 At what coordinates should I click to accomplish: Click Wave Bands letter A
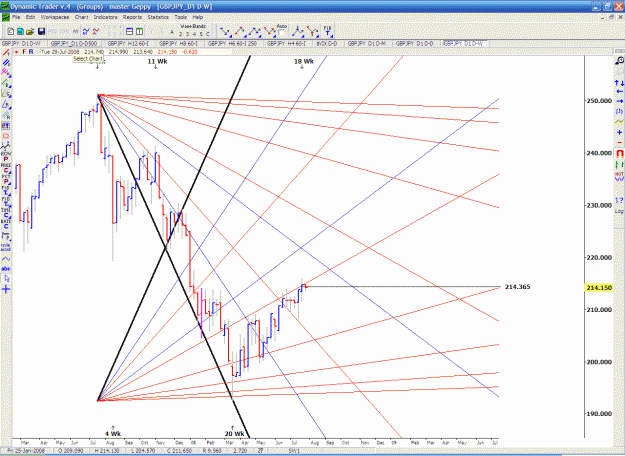pos(172,32)
